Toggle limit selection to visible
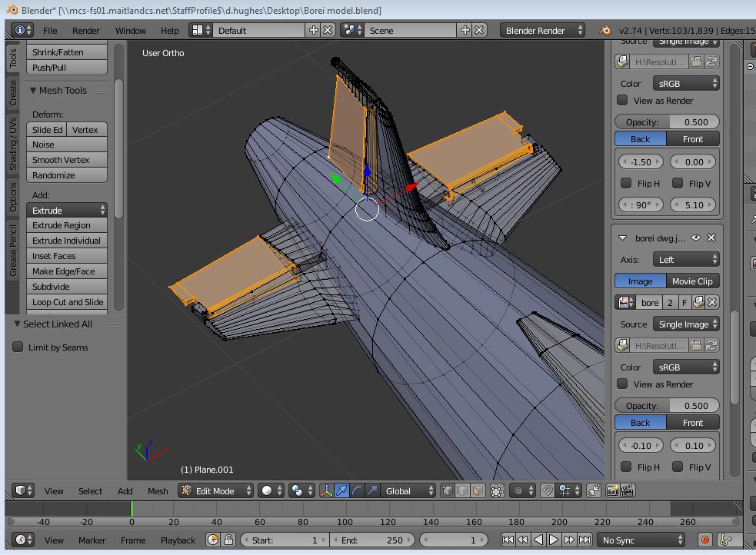The height and width of the screenshot is (555, 756). tap(497, 491)
